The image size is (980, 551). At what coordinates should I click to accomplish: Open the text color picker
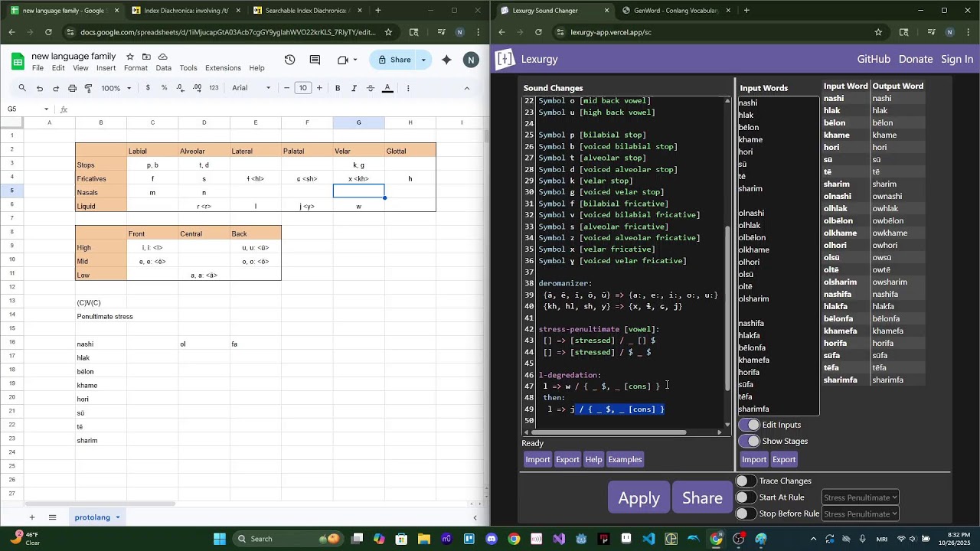(x=387, y=88)
